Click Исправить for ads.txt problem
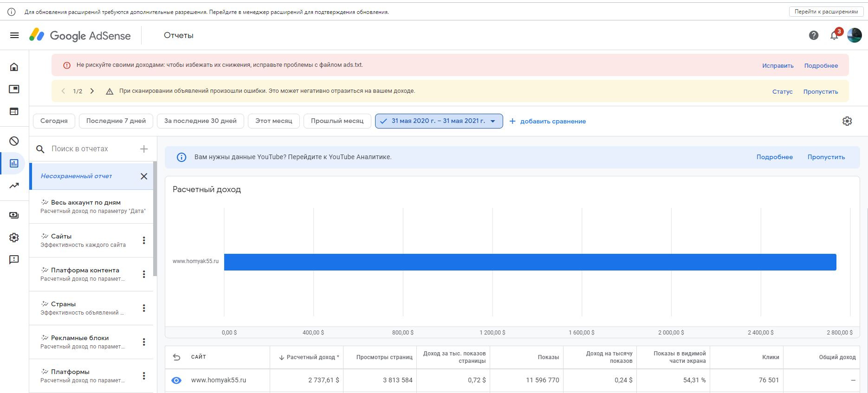 [x=778, y=65]
